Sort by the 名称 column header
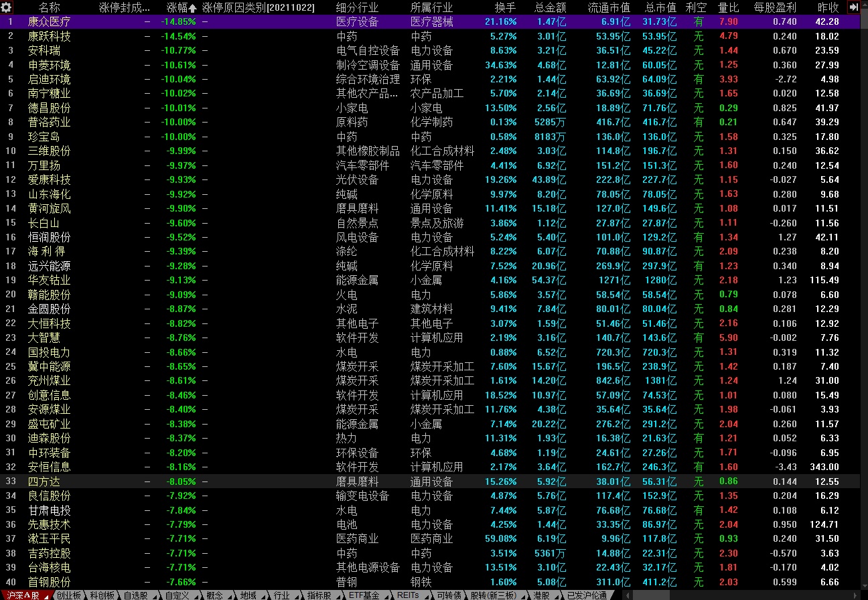 pos(49,7)
